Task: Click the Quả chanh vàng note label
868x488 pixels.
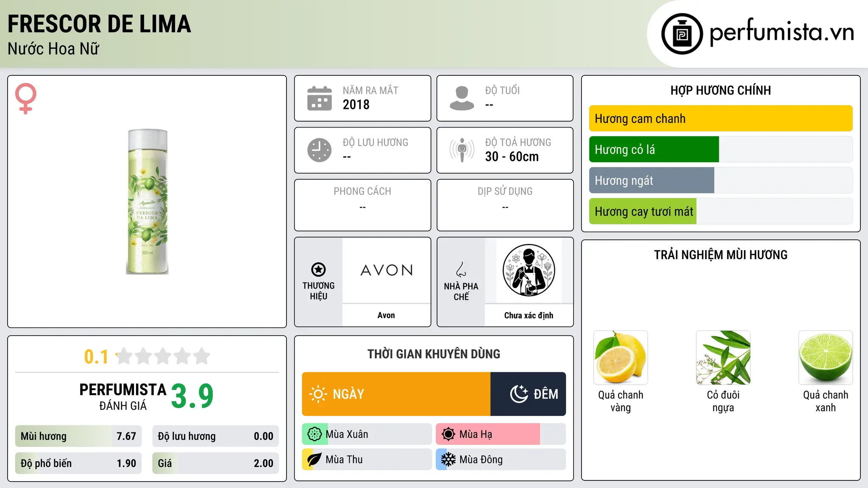Action: pyautogui.click(x=620, y=401)
